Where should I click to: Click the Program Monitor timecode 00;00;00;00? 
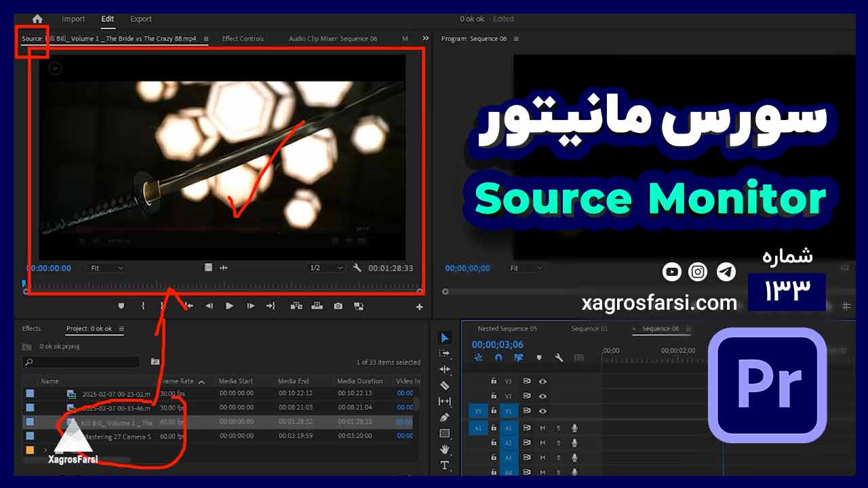(x=467, y=268)
